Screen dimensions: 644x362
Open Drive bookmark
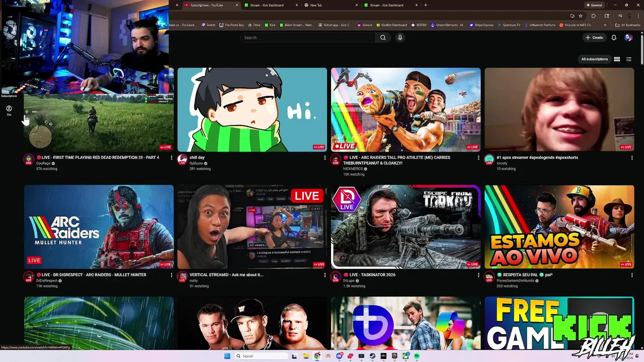coord(254,25)
